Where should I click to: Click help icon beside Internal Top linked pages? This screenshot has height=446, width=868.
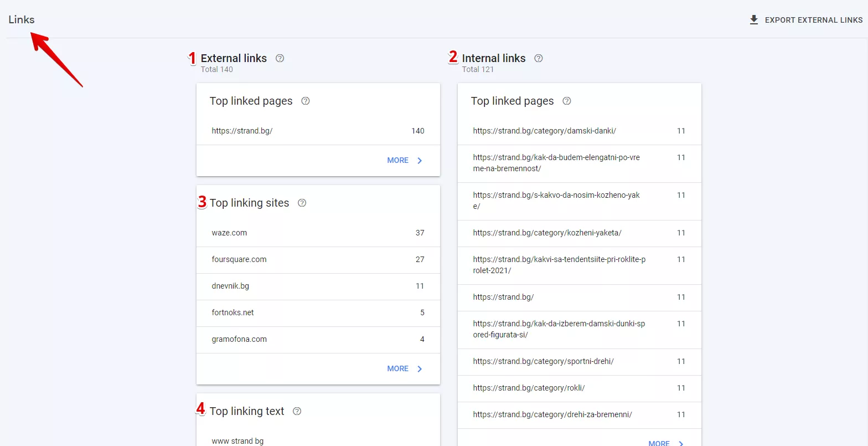tap(567, 101)
